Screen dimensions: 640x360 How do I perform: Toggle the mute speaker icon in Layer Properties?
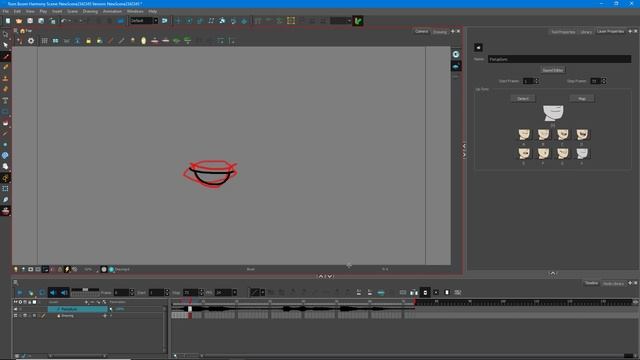(478, 47)
